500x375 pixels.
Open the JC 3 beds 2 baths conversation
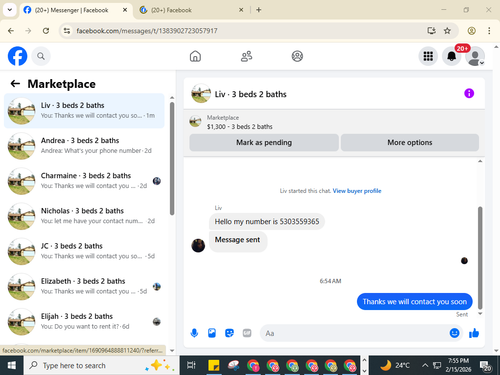pos(84,251)
